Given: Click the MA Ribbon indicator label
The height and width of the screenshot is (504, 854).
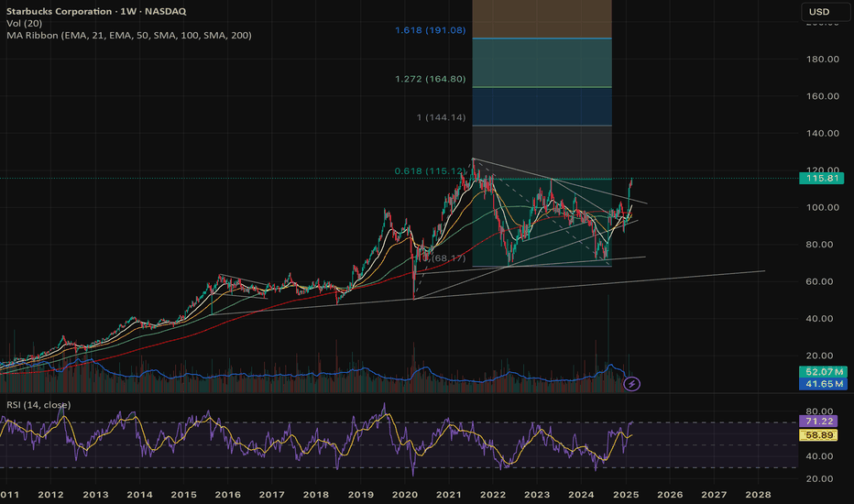Looking at the screenshot, I should pyautogui.click(x=129, y=36).
